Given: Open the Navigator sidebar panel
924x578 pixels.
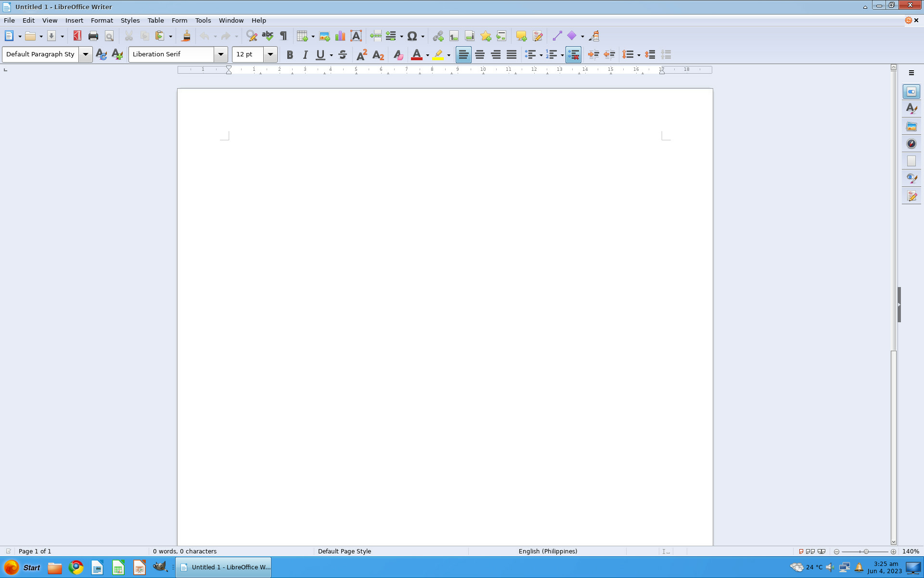Looking at the screenshot, I should tap(911, 144).
